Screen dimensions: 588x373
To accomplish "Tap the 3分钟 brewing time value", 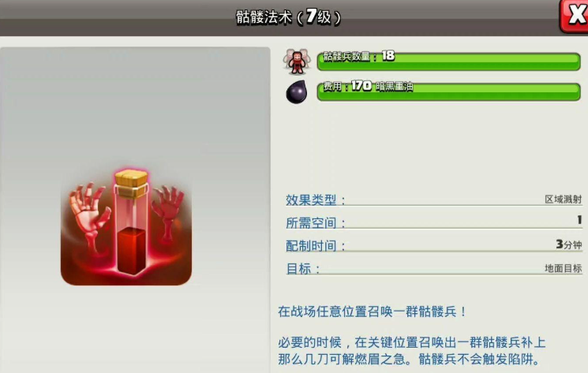I will pos(569,244).
